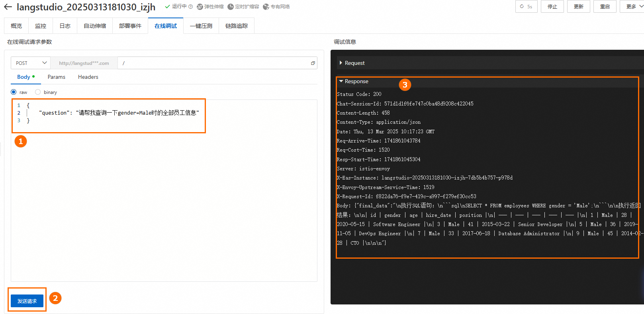644x314 pixels.
Task: Click the 'Server: istio-envoy' line
Action: pyautogui.click(x=363, y=169)
